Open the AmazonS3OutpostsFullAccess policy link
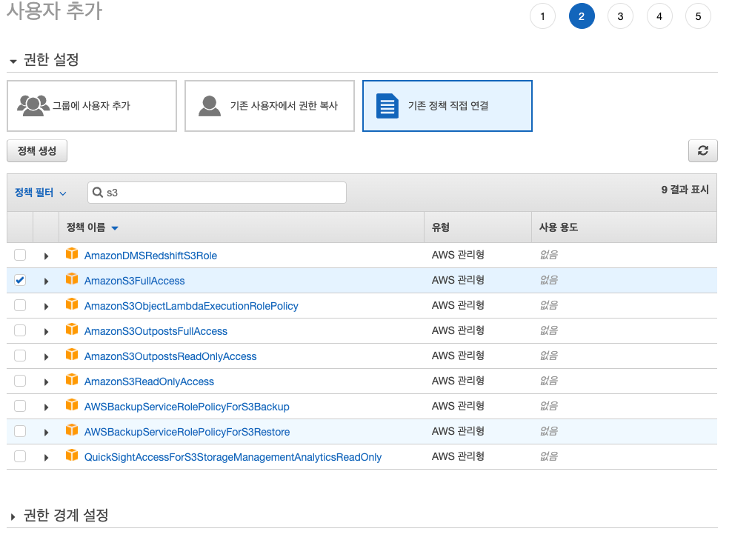Image resolution: width=732 pixels, height=560 pixels. [156, 331]
